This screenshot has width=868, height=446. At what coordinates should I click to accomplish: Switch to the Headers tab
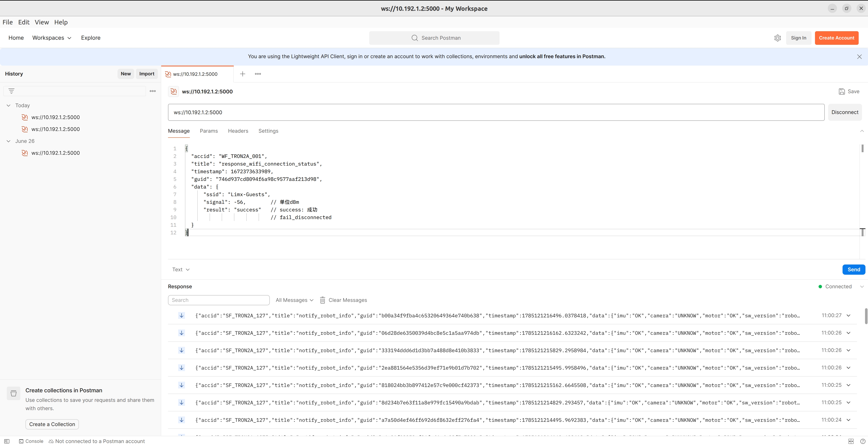click(x=238, y=131)
